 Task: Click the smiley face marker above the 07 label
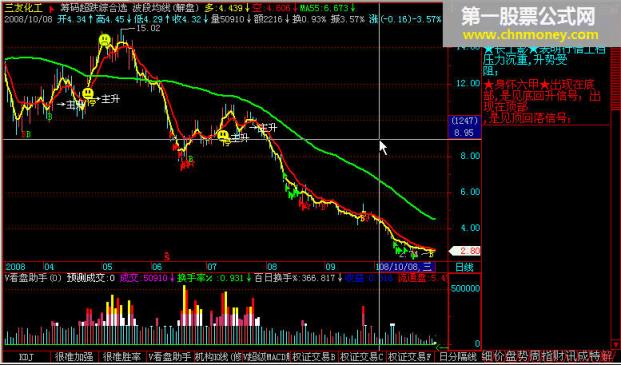tap(223, 135)
